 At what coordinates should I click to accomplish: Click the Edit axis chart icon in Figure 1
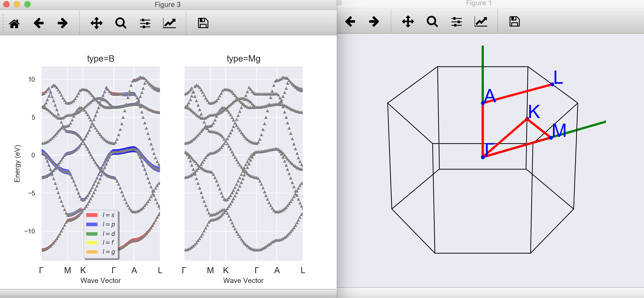[481, 21]
